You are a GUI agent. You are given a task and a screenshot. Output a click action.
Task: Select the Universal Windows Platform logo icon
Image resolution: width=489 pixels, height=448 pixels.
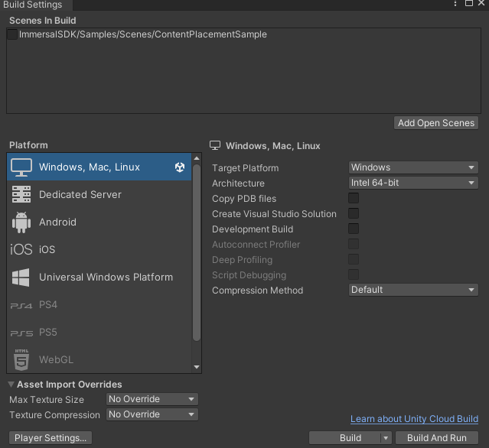pos(21,278)
